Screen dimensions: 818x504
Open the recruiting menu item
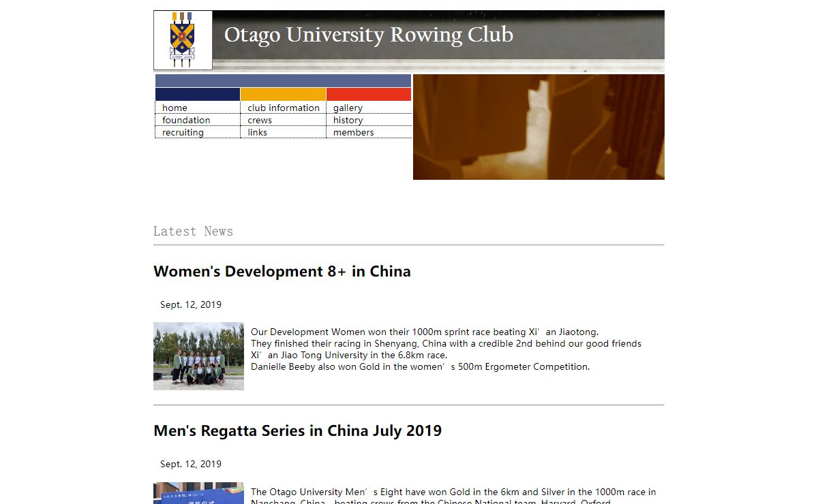pos(183,132)
